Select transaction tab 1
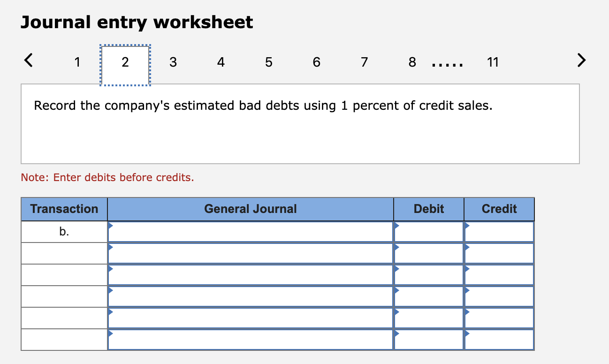 [77, 62]
